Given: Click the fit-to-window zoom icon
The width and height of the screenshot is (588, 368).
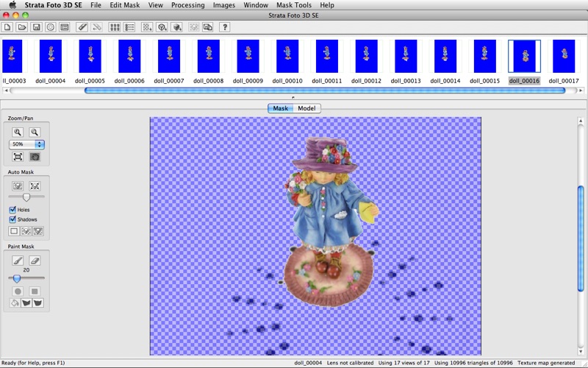Looking at the screenshot, I should coord(18,157).
